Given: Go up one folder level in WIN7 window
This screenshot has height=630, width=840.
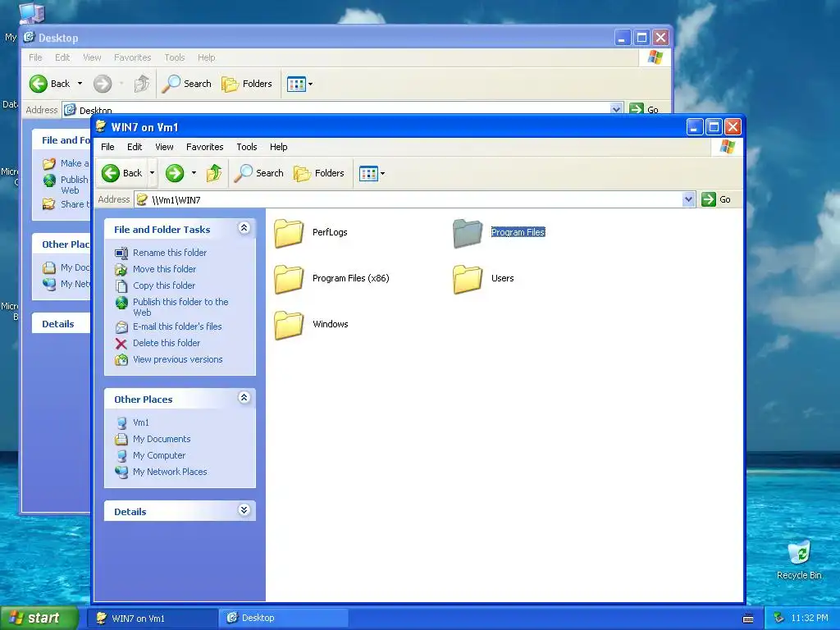Looking at the screenshot, I should [x=214, y=173].
